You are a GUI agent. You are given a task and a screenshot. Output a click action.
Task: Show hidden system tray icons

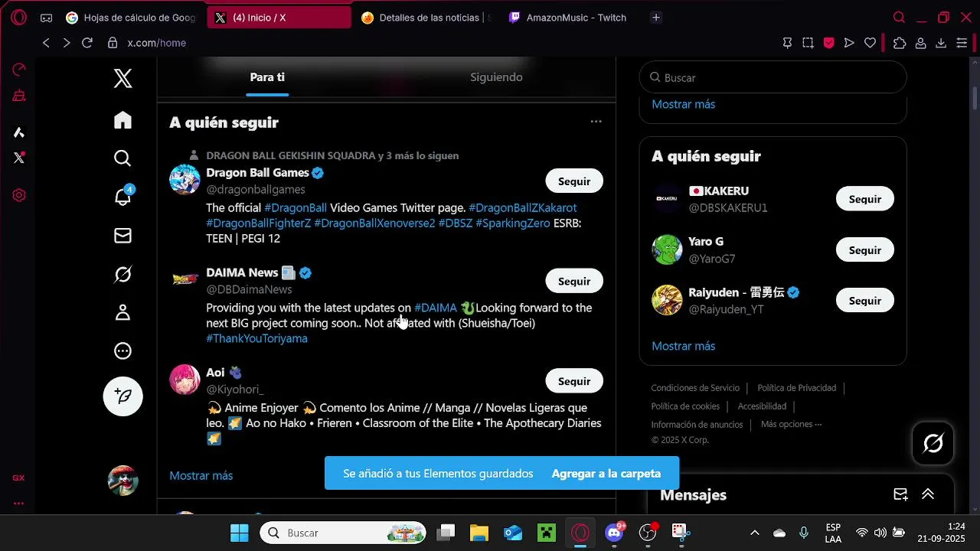click(754, 533)
